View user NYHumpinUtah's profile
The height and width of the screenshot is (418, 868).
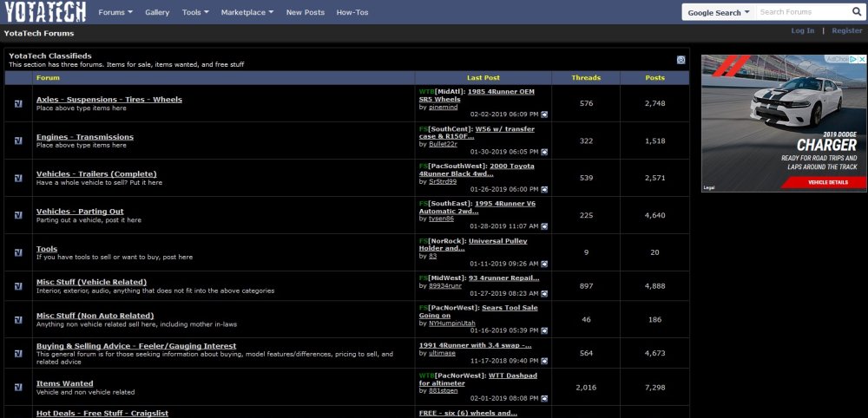(x=451, y=323)
